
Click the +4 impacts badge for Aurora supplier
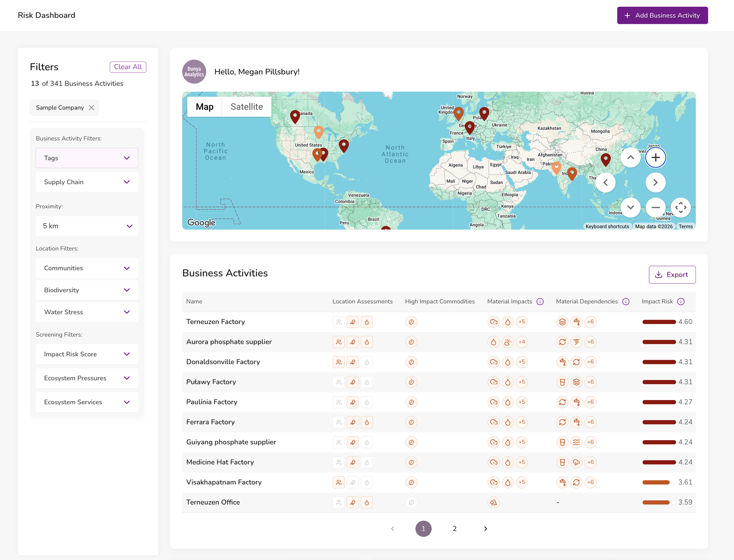522,342
